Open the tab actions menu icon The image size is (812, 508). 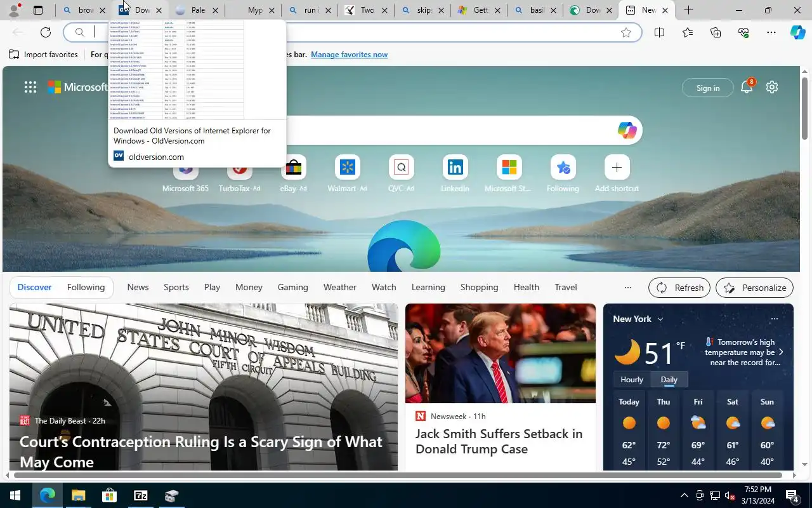pos(38,10)
